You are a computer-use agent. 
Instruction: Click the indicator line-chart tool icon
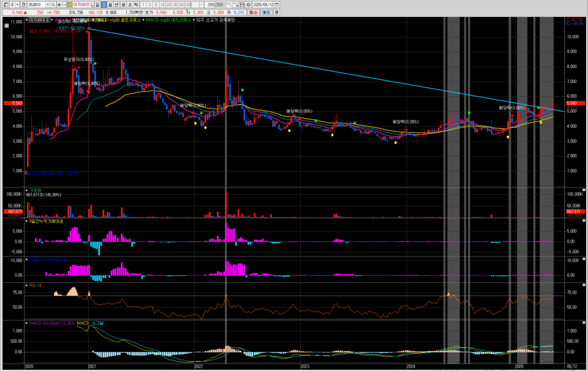pos(236,4)
